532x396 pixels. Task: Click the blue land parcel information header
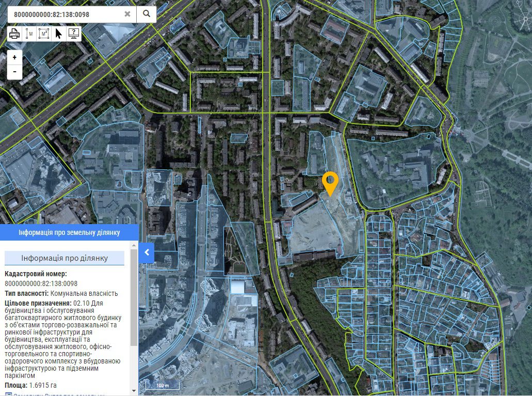click(69, 232)
